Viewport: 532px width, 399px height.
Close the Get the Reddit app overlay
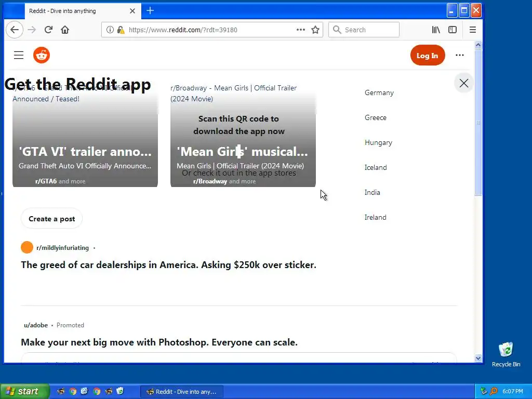pos(464,83)
